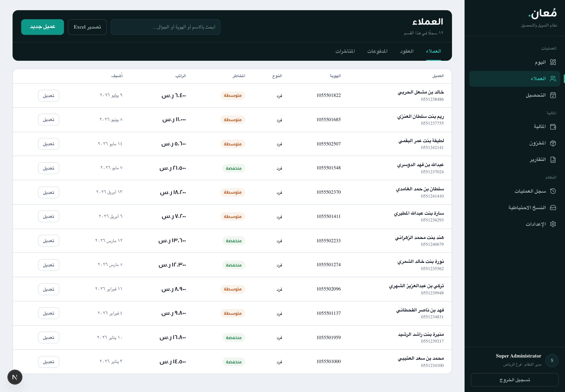The width and height of the screenshot is (565, 392).
Task: Click تعديل for منيرة بنت راشد الرشيد
Action: 49,337
